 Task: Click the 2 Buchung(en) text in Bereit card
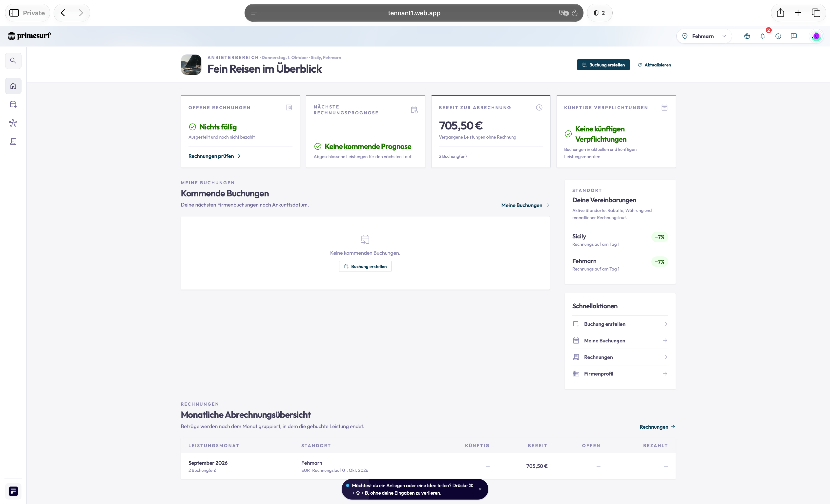point(453,156)
